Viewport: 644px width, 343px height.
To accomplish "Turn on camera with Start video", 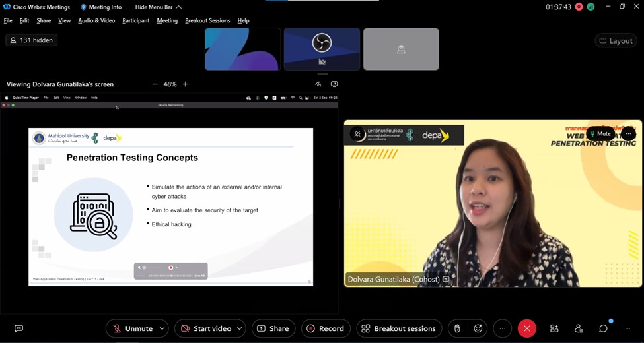I will 205,328.
